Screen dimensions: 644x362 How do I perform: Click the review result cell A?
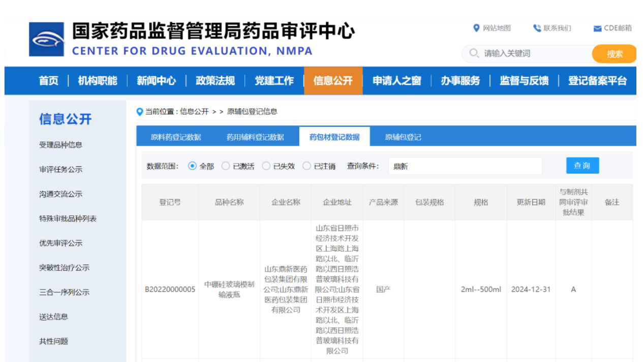pyautogui.click(x=573, y=289)
